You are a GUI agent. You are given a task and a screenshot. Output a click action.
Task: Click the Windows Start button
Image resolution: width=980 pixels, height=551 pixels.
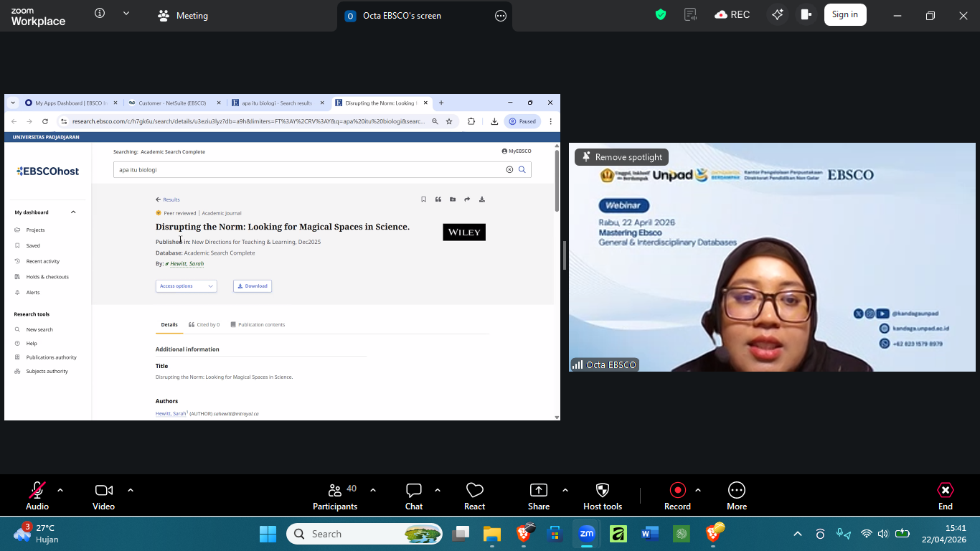coord(268,534)
